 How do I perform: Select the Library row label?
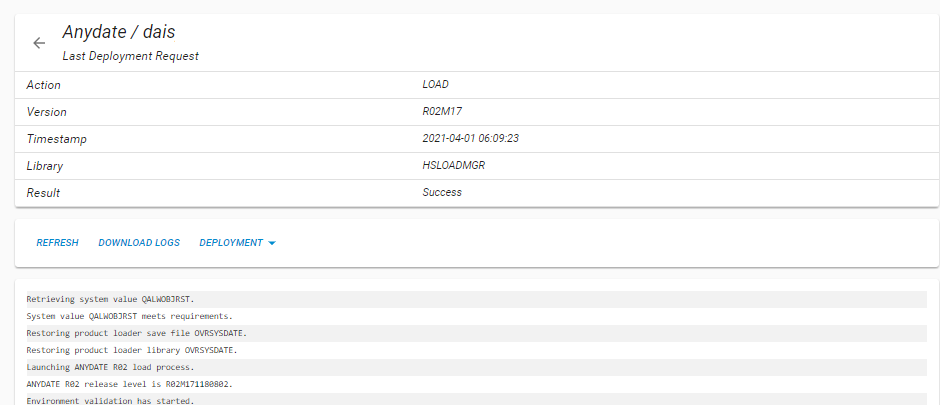coord(45,166)
